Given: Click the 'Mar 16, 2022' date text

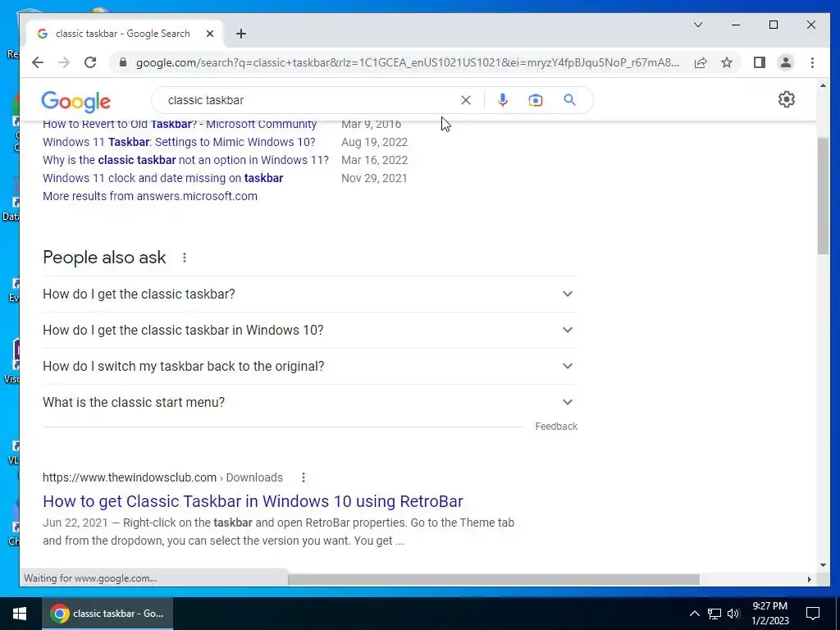Looking at the screenshot, I should click(x=374, y=160).
